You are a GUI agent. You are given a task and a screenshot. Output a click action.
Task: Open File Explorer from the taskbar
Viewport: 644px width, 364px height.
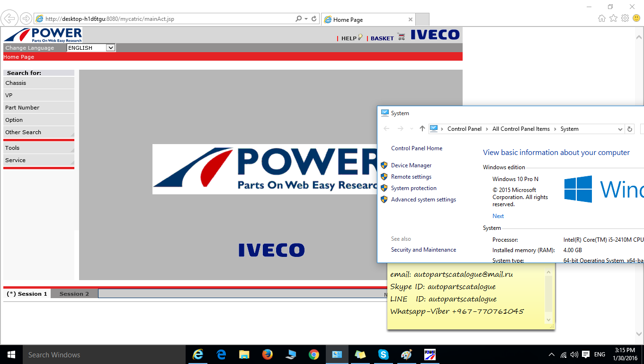[244, 355]
